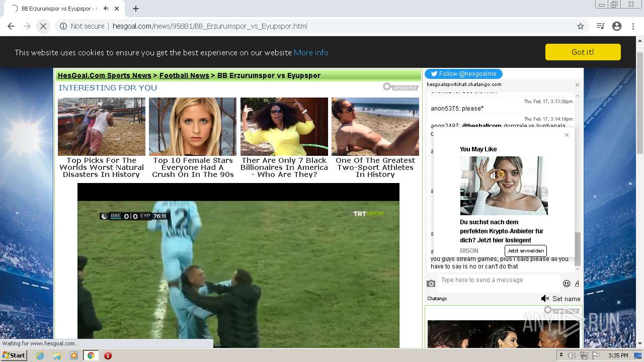644x362 pixels.
Task: Bookmark this page with the star
Action: pyautogui.click(x=581, y=26)
